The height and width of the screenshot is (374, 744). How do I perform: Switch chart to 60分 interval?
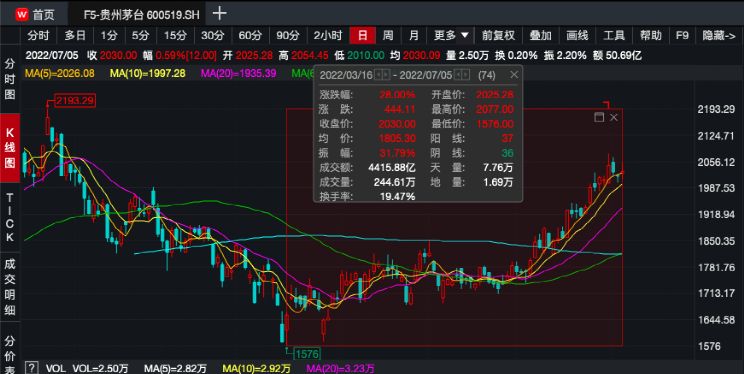[x=250, y=36]
